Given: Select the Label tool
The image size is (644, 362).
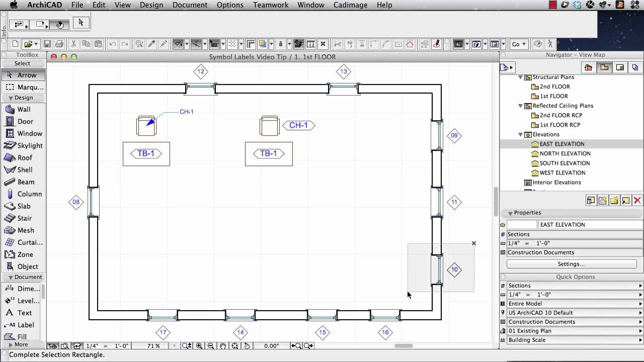Looking at the screenshot, I should [x=22, y=325].
